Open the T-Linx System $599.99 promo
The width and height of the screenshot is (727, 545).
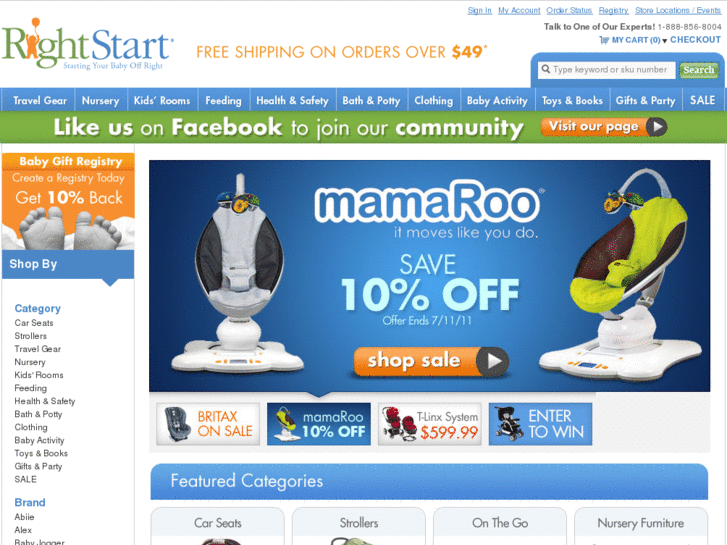430,424
